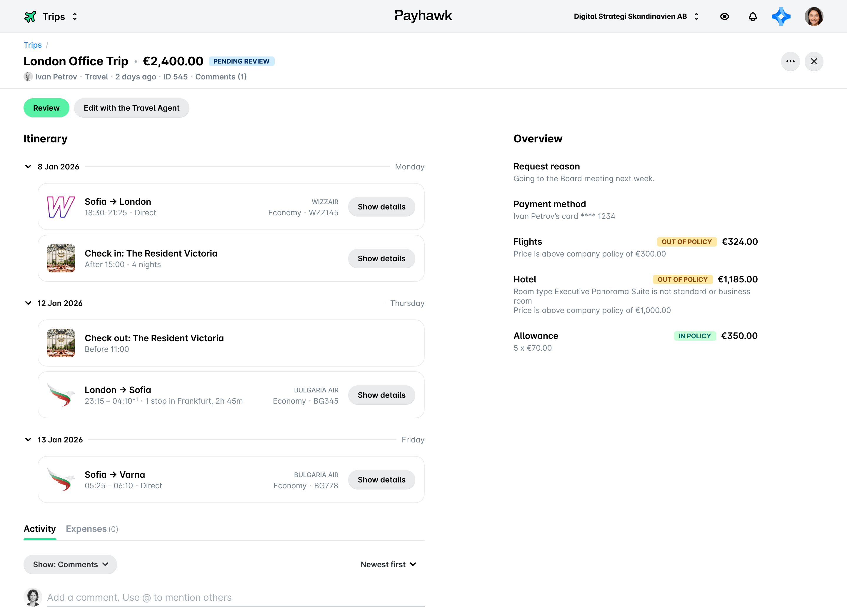847x616 pixels.
Task: Click Edit with the Travel Agent
Action: [x=131, y=108]
